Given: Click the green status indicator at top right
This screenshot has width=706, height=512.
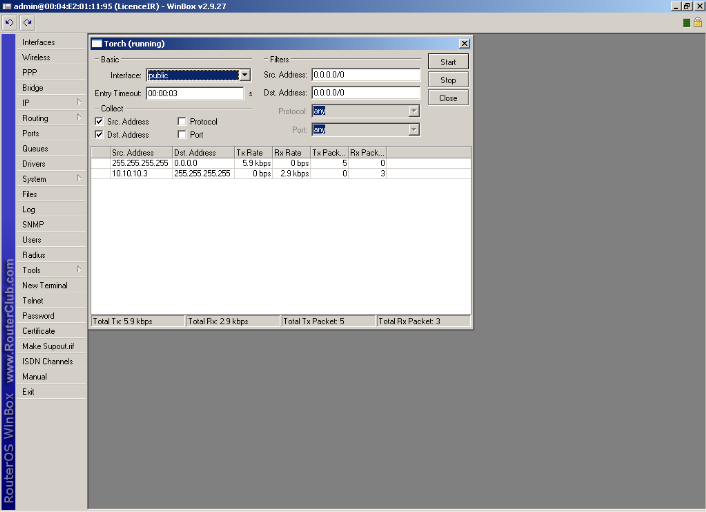Looking at the screenshot, I should 686,22.
